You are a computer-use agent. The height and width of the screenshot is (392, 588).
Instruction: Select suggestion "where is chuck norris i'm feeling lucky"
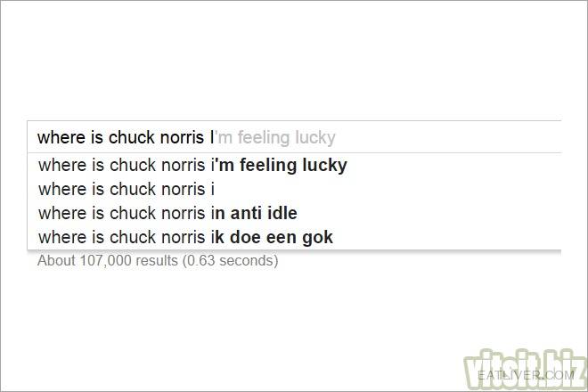point(294,165)
